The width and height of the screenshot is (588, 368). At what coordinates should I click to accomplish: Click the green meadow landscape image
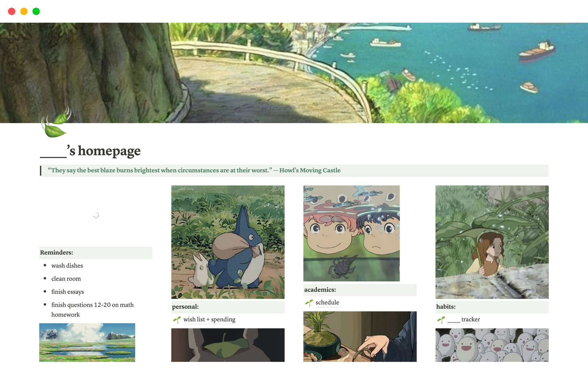(x=87, y=342)
